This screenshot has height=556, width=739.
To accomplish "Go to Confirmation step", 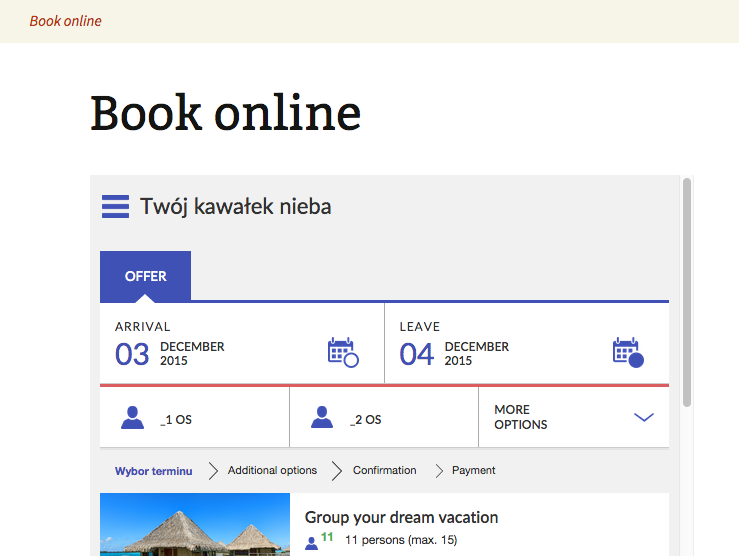I will pyautogui.click(x=384, y=470).
